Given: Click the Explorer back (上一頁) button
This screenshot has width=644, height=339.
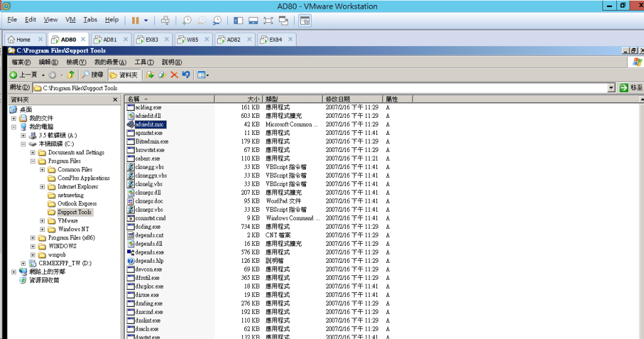Looking at the screenshot, I should 23,75.
